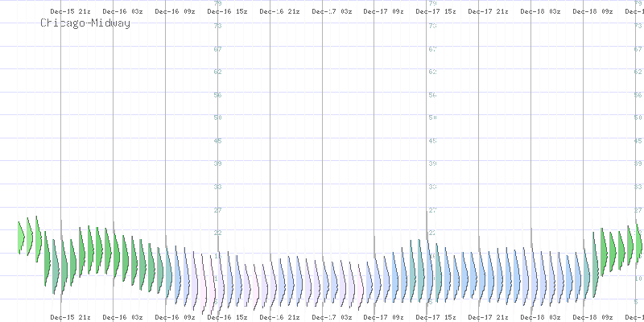Viewport: 644px width, 322px height.
Task: Click the bottom Dec-15 21z time label
Action: tap(70, 318)
